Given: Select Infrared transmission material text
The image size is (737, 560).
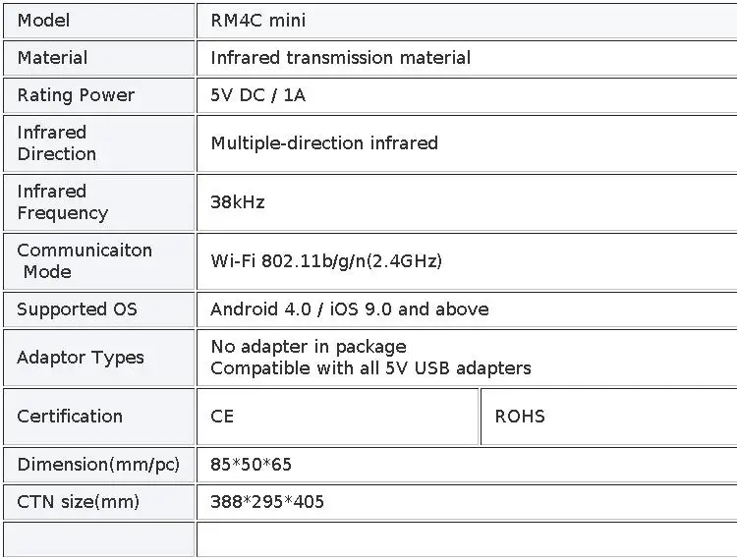Looking at the screenshot, I should click(340, 58).
